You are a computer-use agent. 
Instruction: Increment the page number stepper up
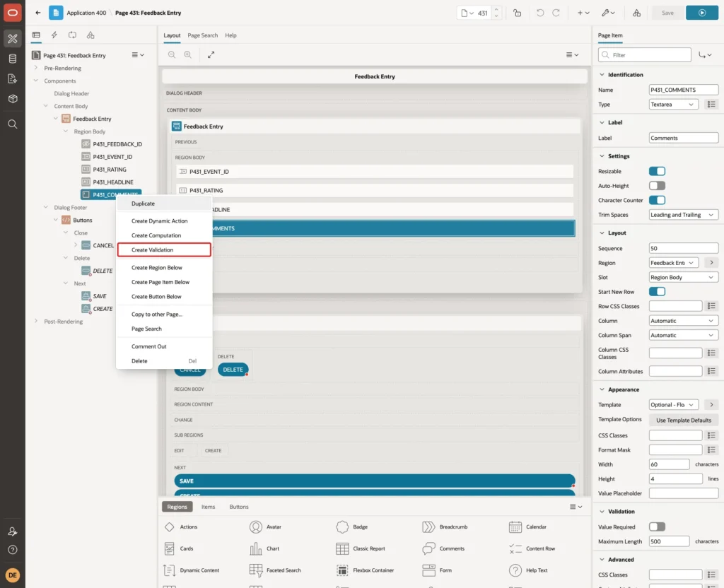(x=496, y=9)
